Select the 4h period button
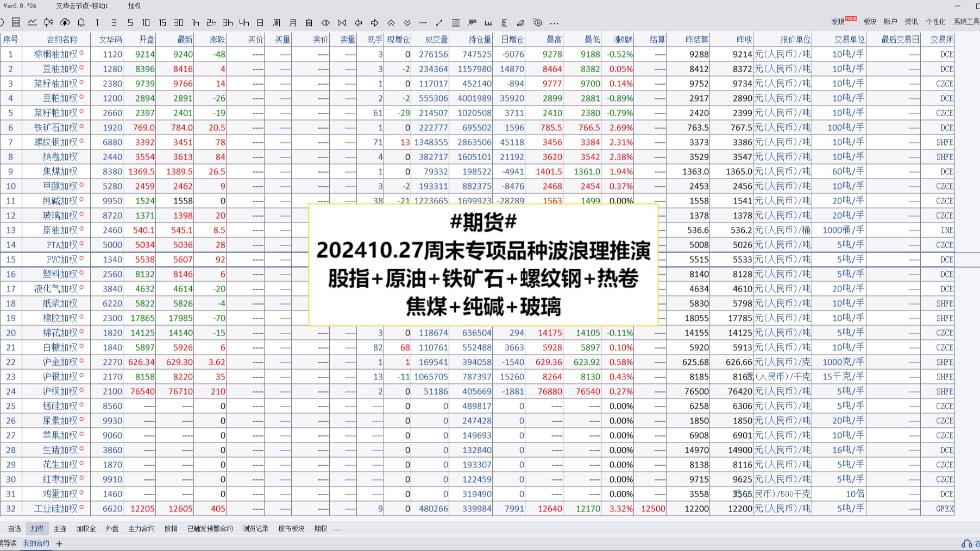Screen dimensions: 980x551 click(x=244, y=22)
